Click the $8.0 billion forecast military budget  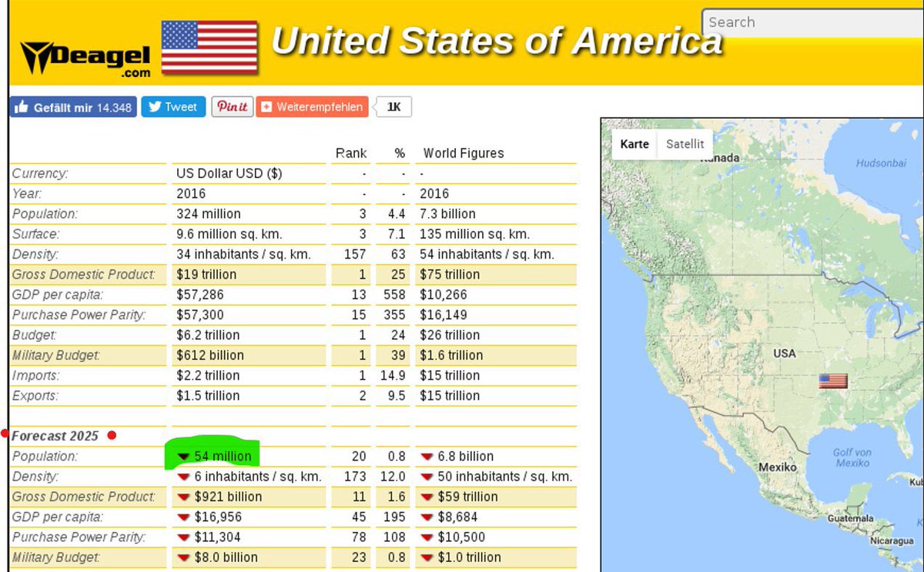click(x=226, y=557)
